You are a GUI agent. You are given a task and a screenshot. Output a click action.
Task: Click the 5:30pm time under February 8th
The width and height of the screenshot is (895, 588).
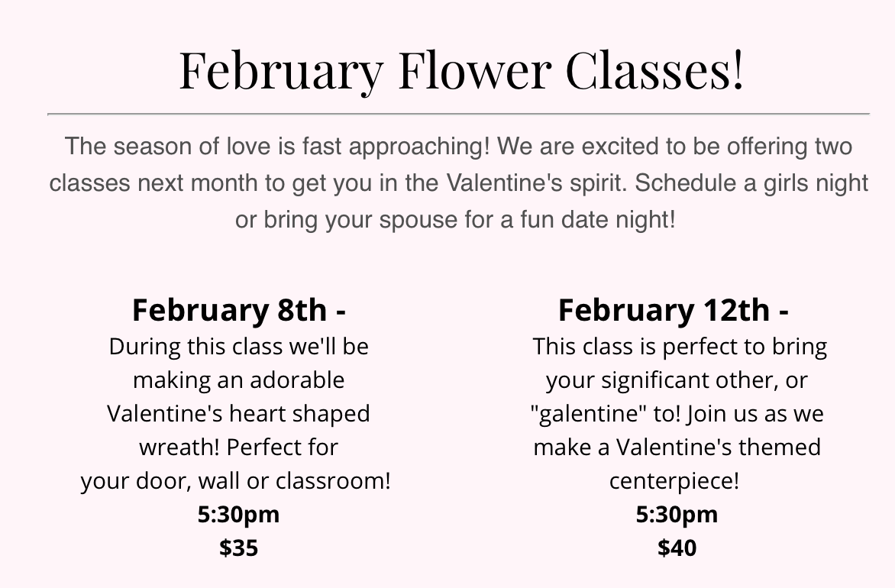tap(238, 515)
